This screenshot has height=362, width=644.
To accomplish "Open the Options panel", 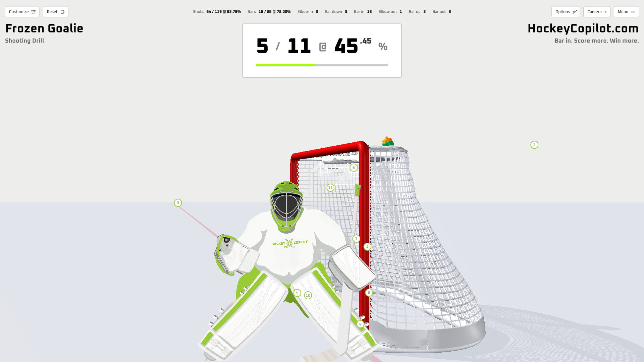I will (565, 11).
